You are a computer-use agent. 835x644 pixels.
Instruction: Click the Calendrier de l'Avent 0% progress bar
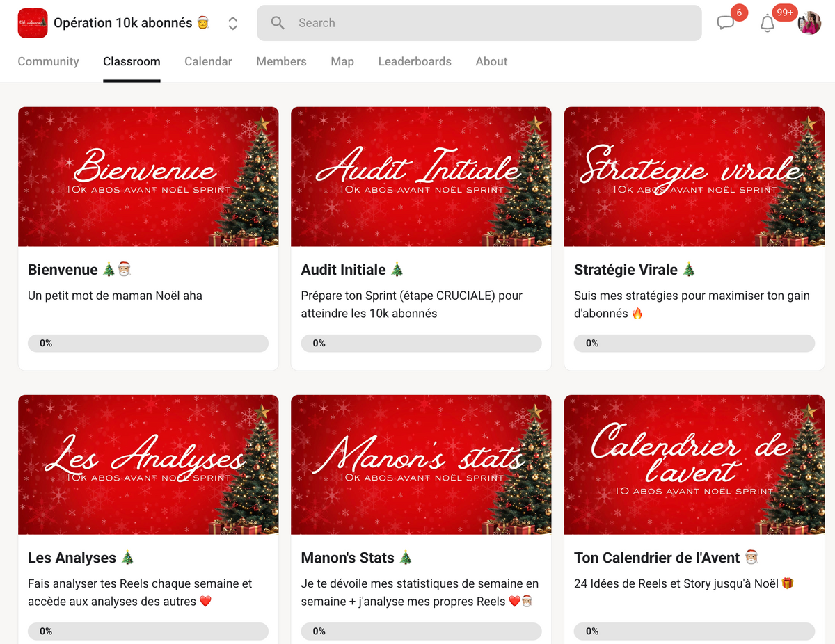(694, 631)
